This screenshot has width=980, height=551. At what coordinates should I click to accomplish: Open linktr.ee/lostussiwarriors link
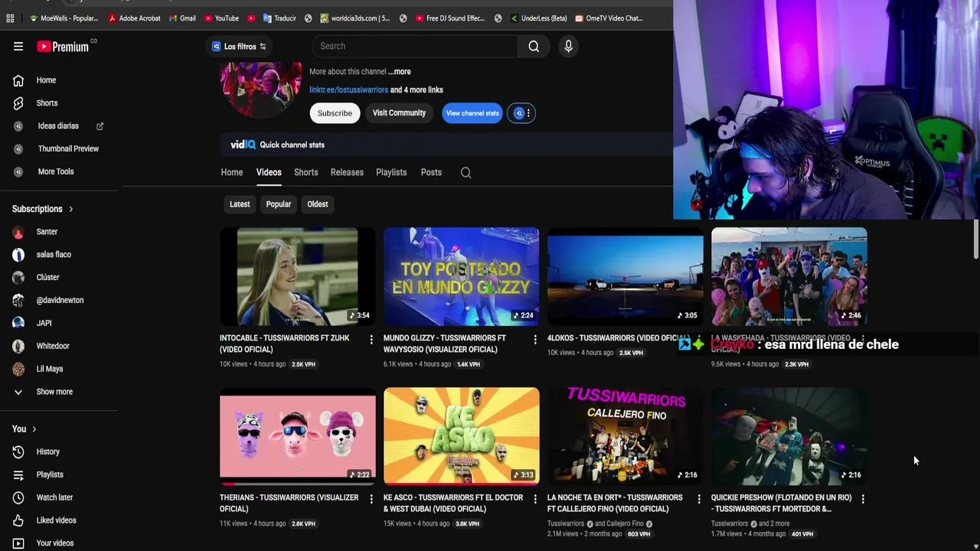(x=348, y=90)
